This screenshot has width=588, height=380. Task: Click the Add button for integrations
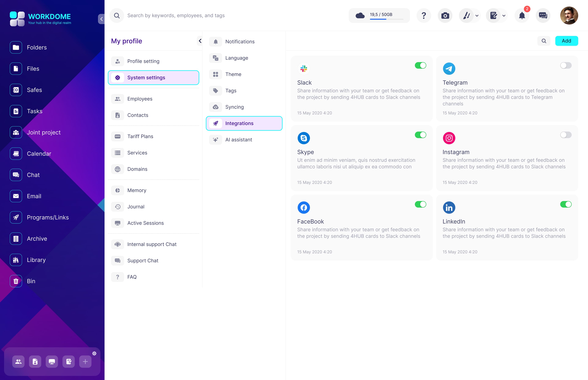click(x=567, y=41)
